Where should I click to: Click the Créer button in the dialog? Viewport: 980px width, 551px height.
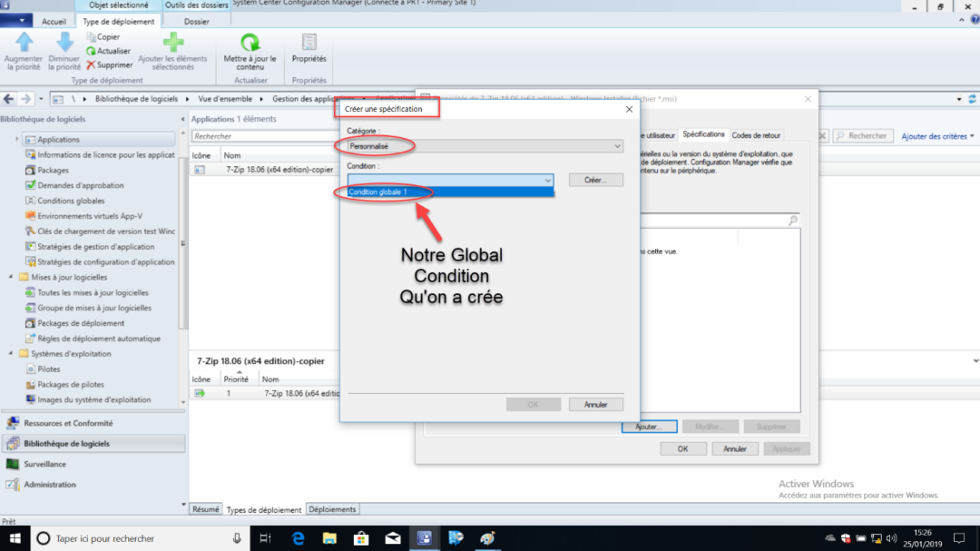(x=596, y=179)
